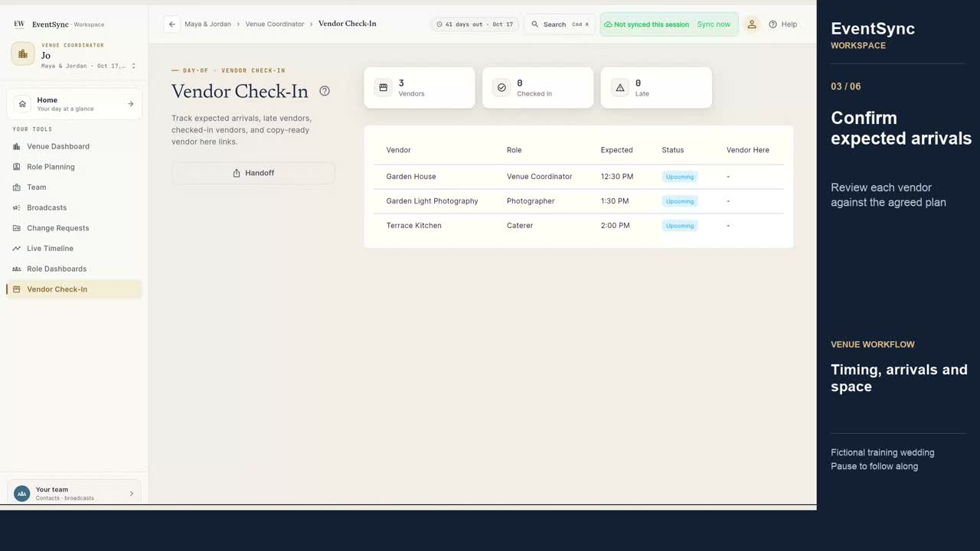Click the cloud sync status icon

click(x=608, y=24)
